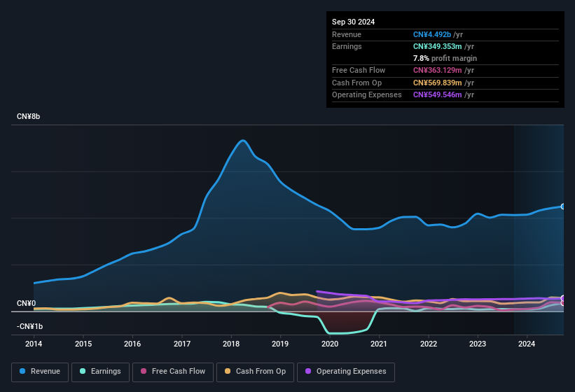The height and width of the screenshot is (392, 575).
Task: Click the orange Cash From Op legend dot
Action: tap(228, 372)
